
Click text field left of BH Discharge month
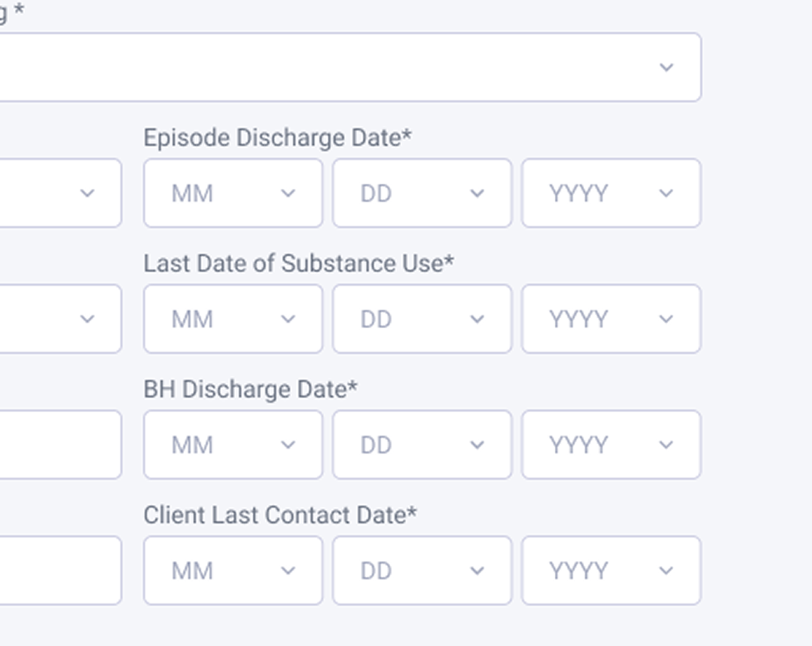coord(58,445)
